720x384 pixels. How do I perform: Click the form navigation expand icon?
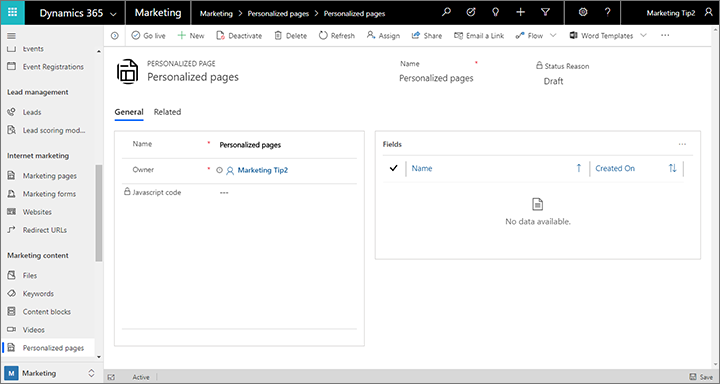coord(115,35)
